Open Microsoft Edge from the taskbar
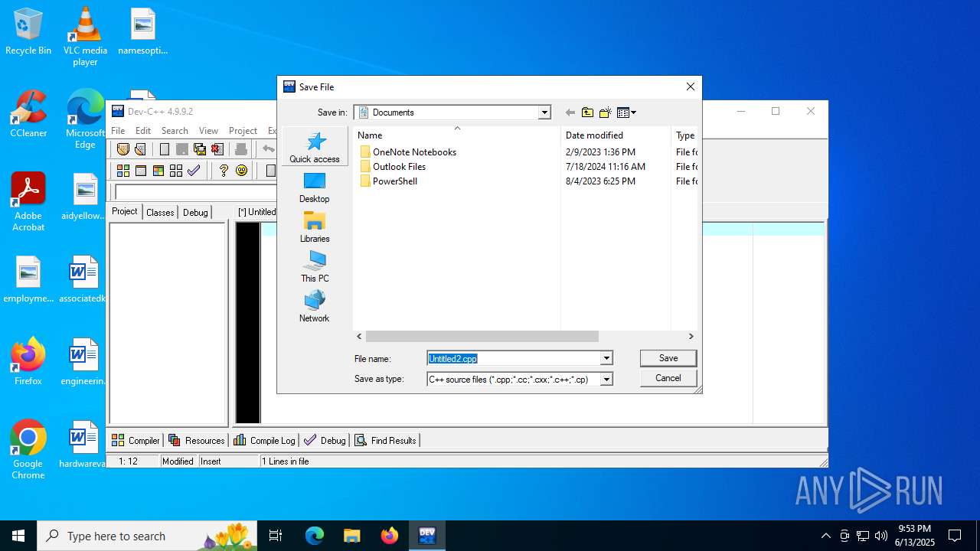This screenshot has width=980, height=551. 315,536
